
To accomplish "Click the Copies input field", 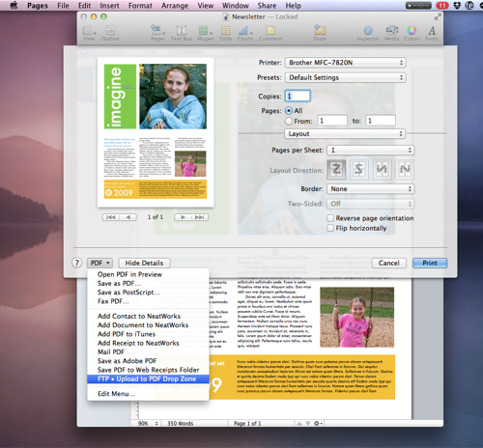I will pos(298,96).
